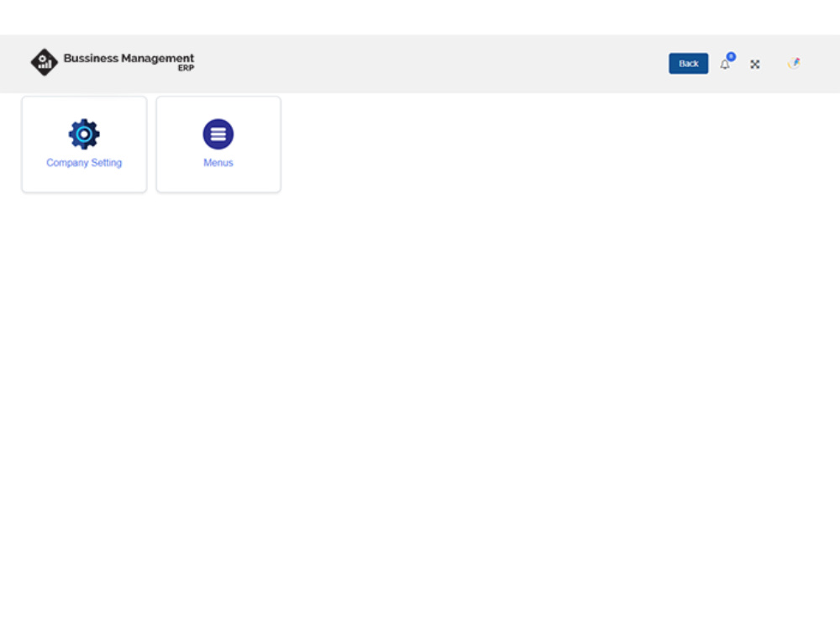Screen dimensions: 840x630
Task: Click the Bussiness Management ERP diamond logo
Action: (44, 62)
